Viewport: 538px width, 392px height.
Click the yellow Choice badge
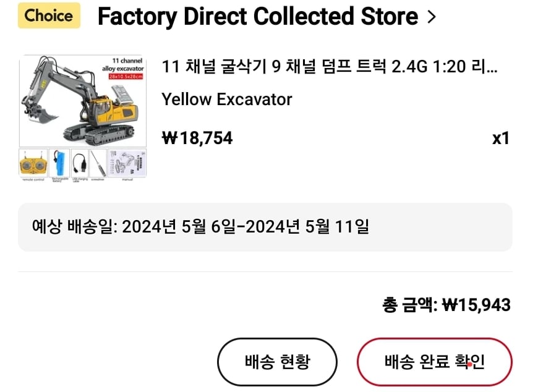click(x=49, y=15)
